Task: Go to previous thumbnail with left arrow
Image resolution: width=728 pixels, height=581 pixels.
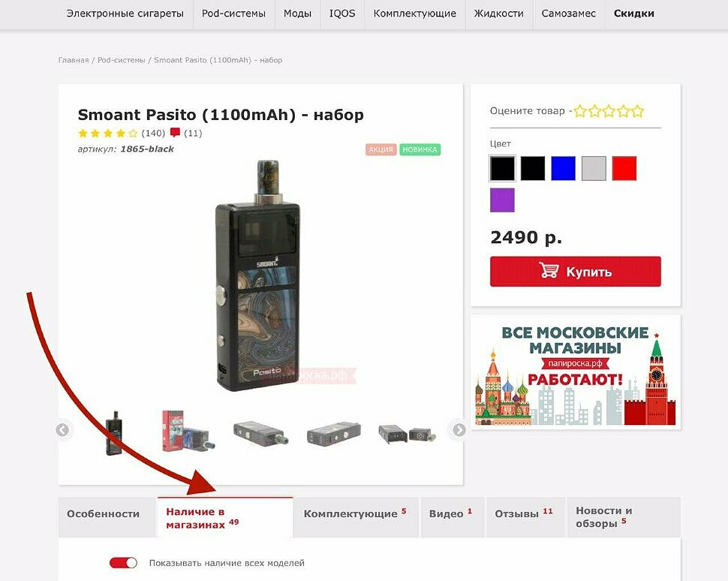Action: pos(63,430)
